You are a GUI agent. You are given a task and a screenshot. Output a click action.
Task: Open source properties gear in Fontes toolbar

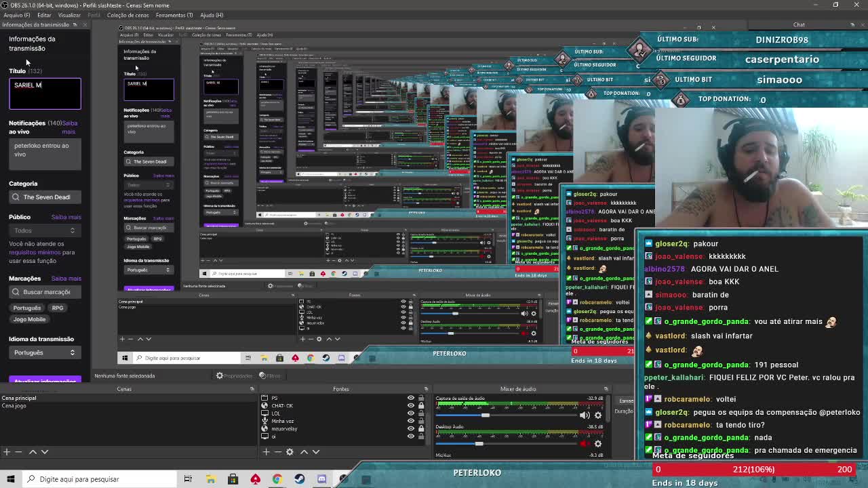290,451
